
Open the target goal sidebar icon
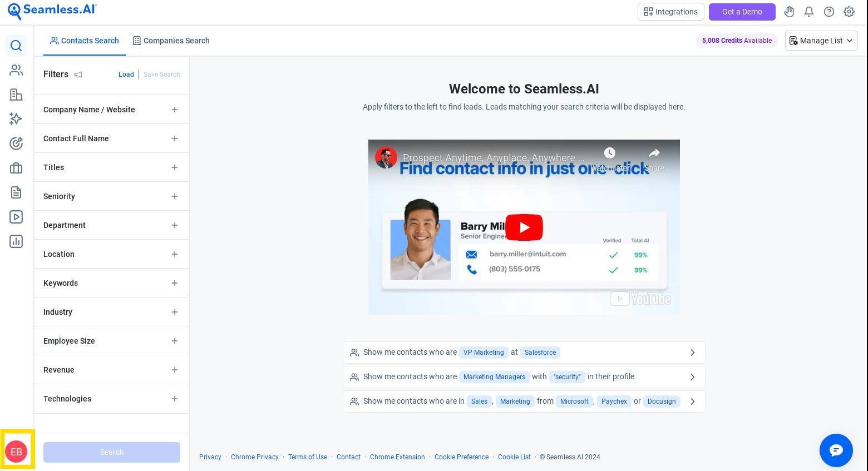(16, 143)
